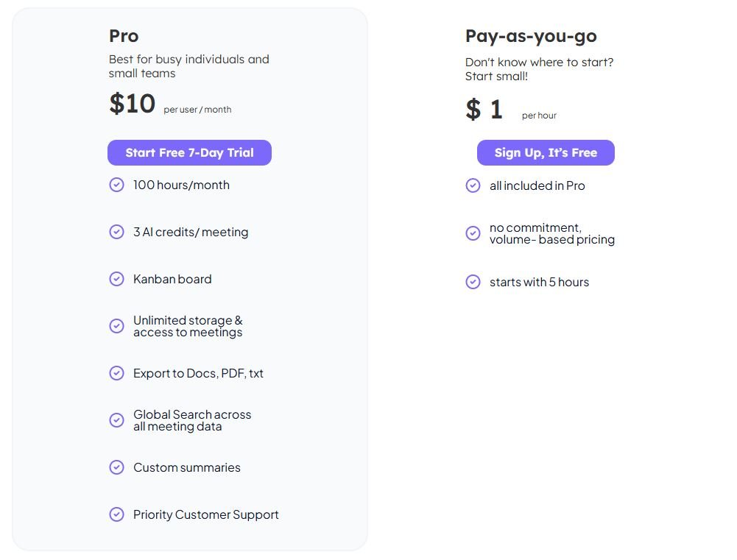Click checkmark beside Unlimited storage feature

(116, 326)
